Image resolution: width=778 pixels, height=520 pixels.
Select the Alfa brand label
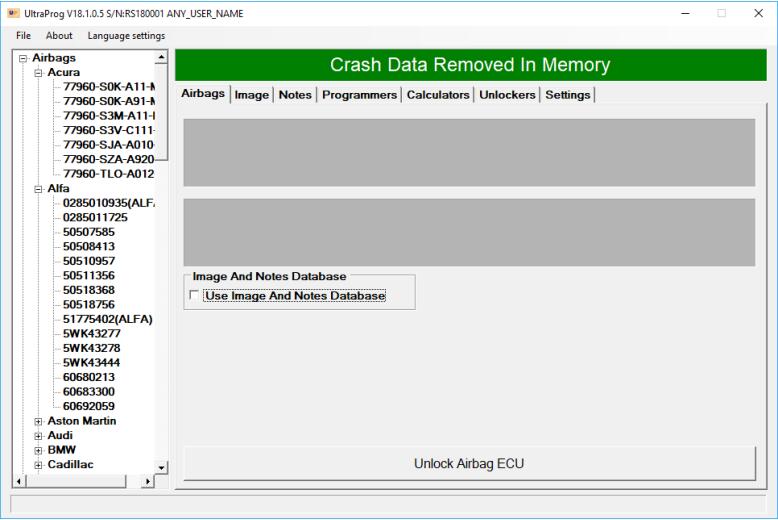(x=59, y=189)
